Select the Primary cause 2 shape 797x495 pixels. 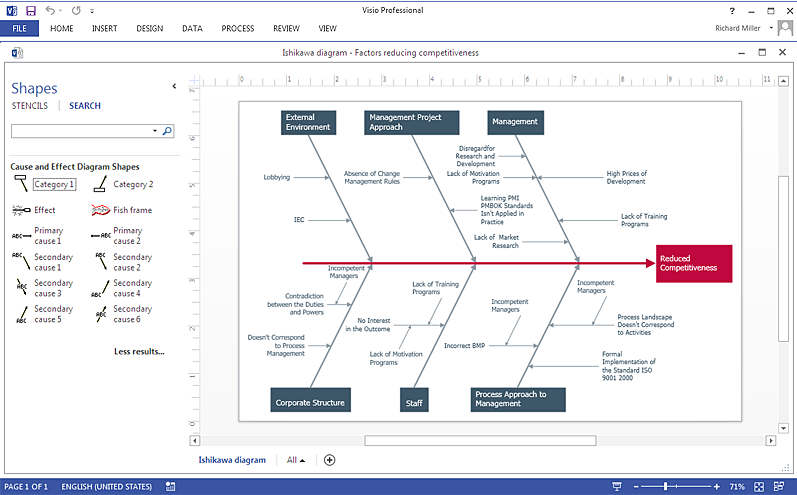(116, 236)
